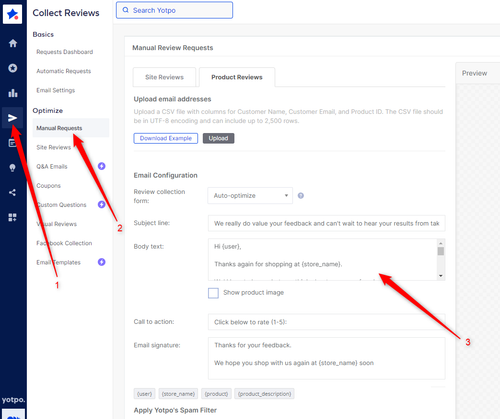The width and height of the screenshot is (500, 419).
Task: Click the lightning badge next to Custom Questions
Action: pos(101,204)
